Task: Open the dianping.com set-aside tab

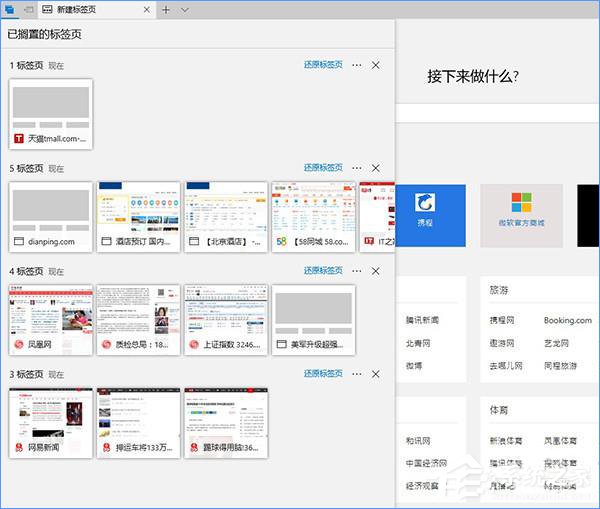Action: coord(51,216)
